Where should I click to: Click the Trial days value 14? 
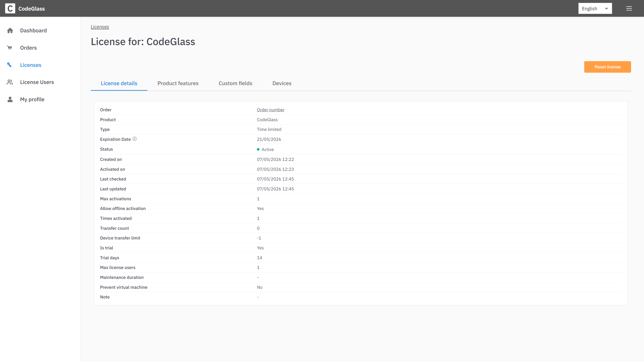[x=259, y=258]
